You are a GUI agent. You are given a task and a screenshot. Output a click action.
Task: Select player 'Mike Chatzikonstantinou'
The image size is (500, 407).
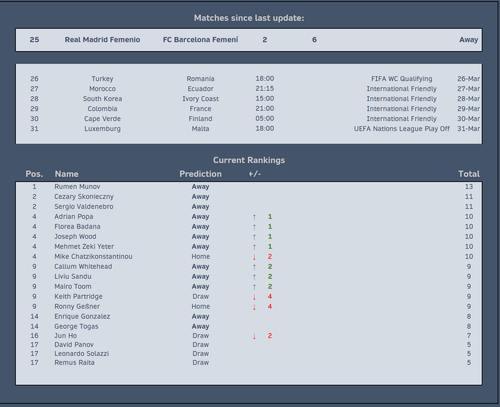(x=93, y=257)
